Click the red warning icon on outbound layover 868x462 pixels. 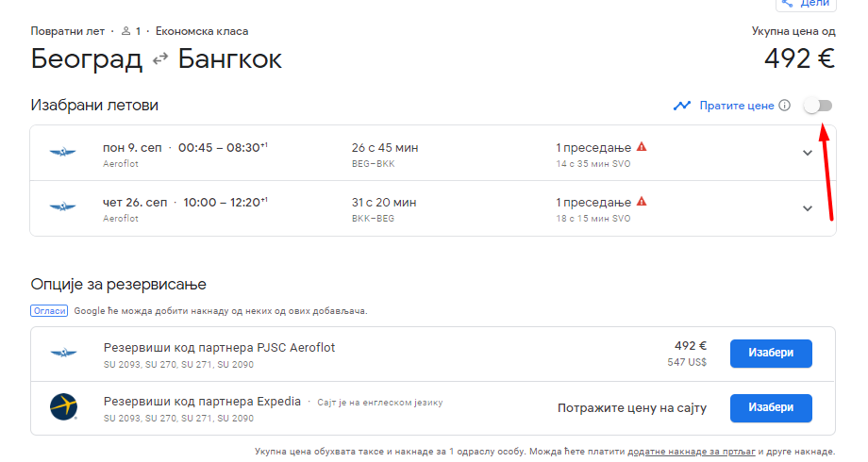[x=642, y=147]
